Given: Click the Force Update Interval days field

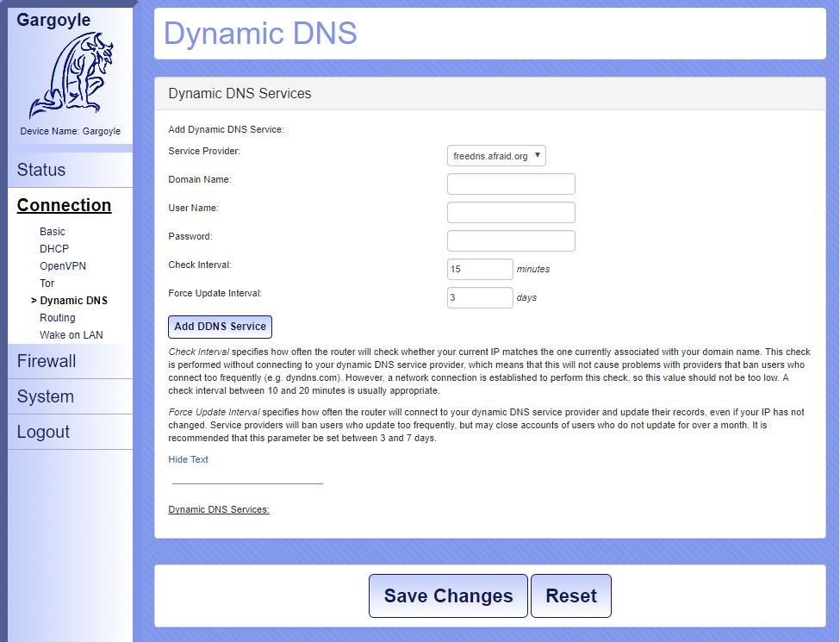Looking at the screenshot, I should [480, 298].
